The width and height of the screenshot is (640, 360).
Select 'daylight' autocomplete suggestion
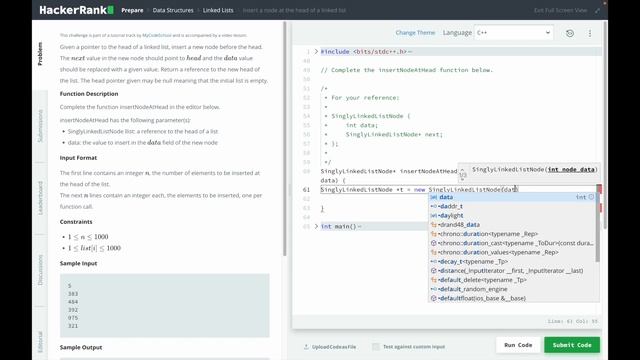512,216
